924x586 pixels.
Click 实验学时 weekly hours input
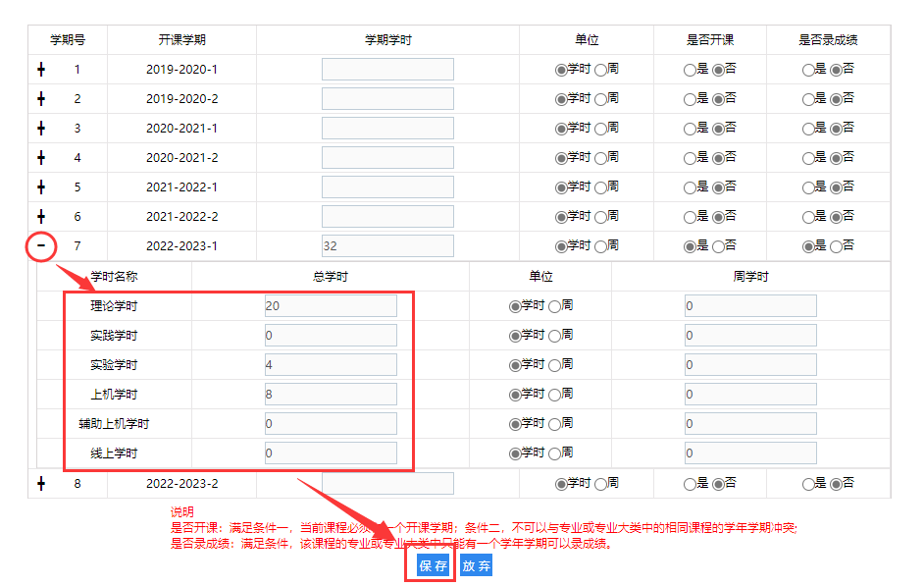pos(750,365)
